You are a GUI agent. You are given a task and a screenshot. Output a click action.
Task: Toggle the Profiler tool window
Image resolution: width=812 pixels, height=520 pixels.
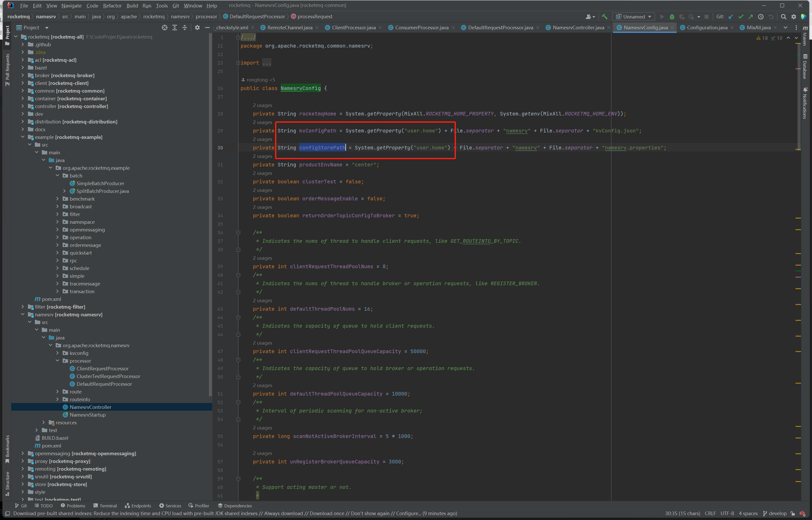coord(199,506)
